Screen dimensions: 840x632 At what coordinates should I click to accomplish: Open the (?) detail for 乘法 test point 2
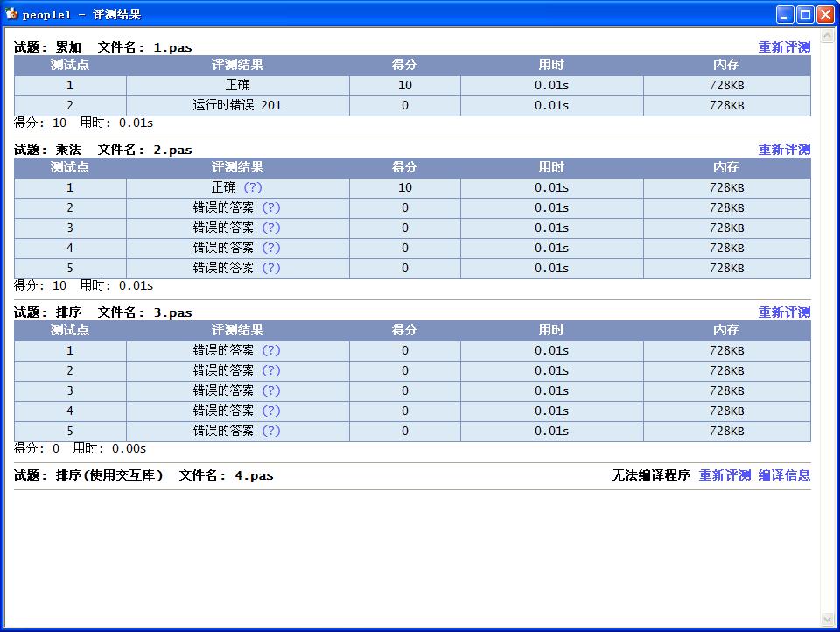click(271, 207)
